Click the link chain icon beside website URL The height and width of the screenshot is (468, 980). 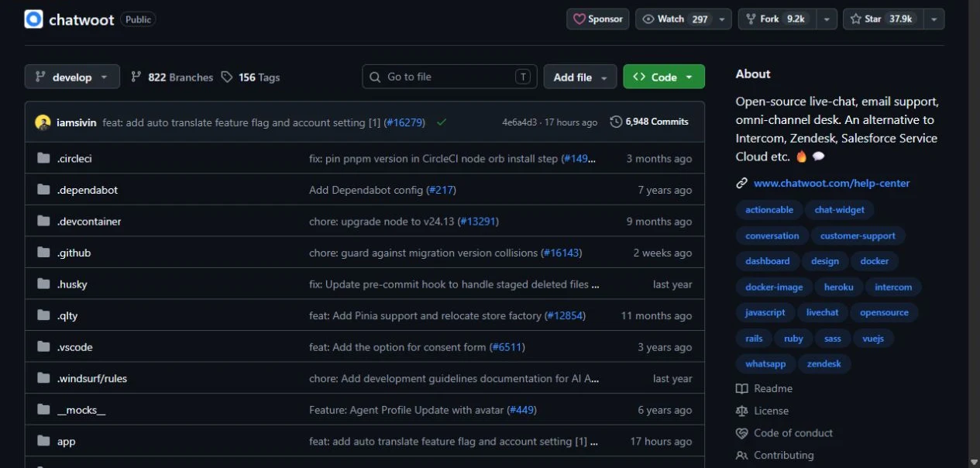coord(742,184)
